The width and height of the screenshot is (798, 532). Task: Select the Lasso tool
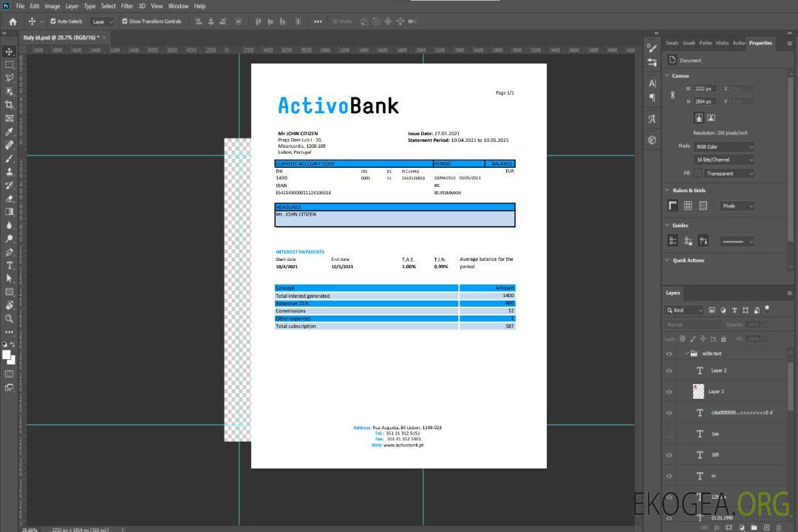click(9, 78)
